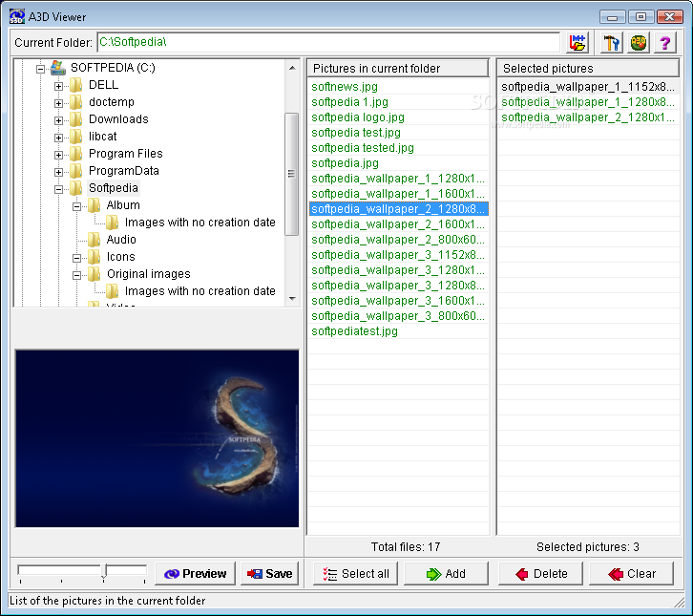Click the A3D Viewer title bar app icon
This screenshot has height=616, width=693.
17,16
